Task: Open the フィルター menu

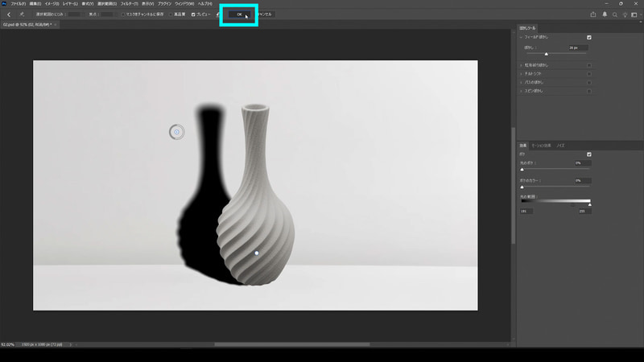Action: (x=129, y=4)
